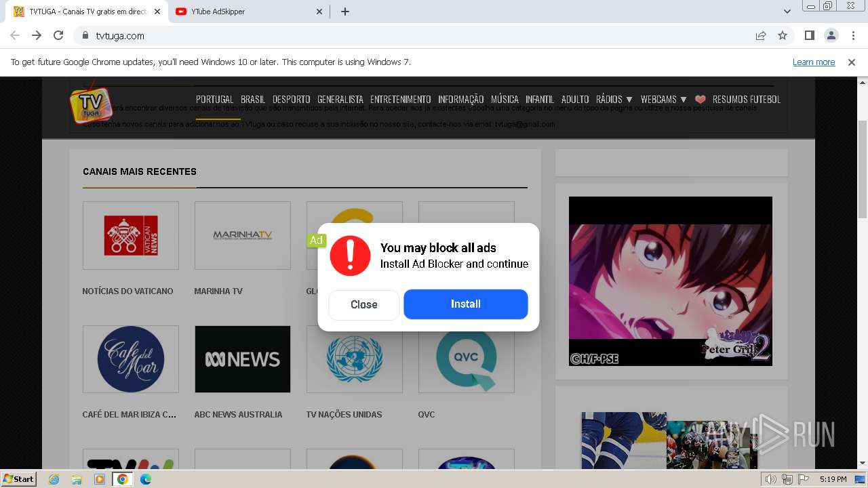868x488 pixels.
Task: Open the DESPORTO category
Action: (292, 99)
